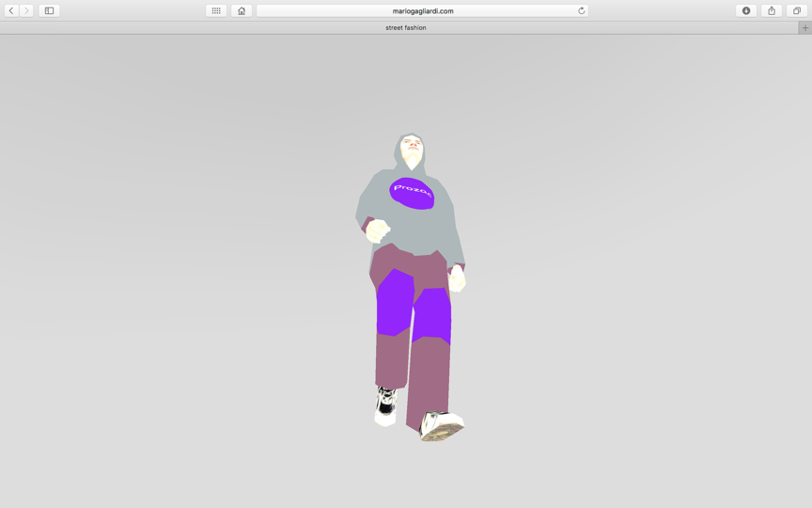This screenshot has height=508, width=812.
Task: Go to the home page
Action: 242,10
